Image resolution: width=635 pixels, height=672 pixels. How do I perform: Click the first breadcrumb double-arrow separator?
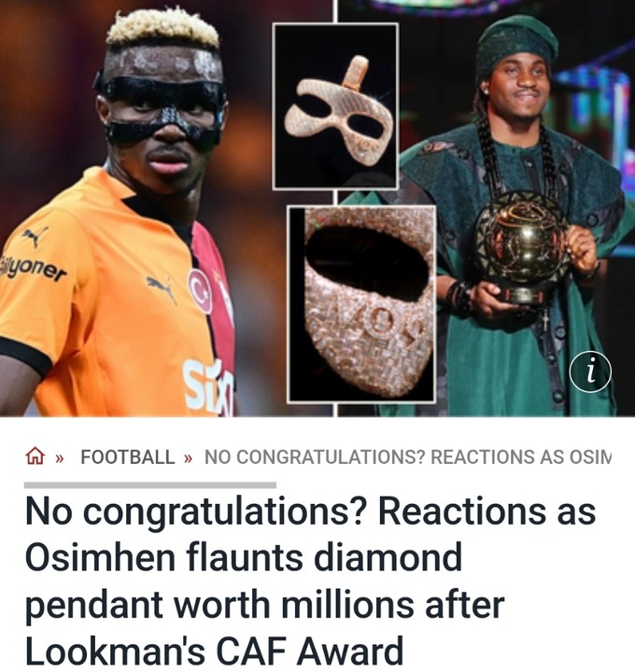pyautogui.click(x=60, y=458)
